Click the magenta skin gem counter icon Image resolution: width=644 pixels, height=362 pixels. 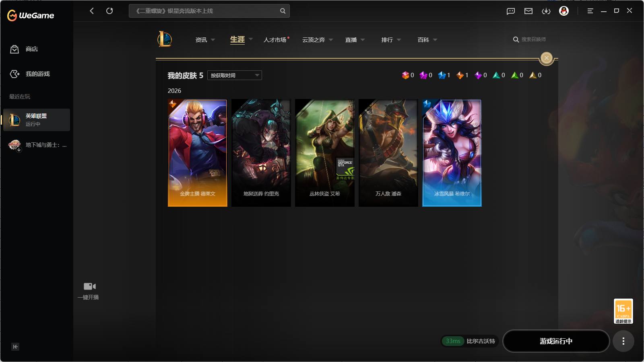click(423, 75)
